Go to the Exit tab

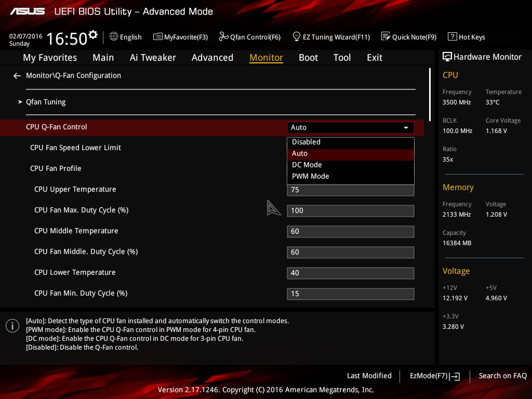[375, 58]
